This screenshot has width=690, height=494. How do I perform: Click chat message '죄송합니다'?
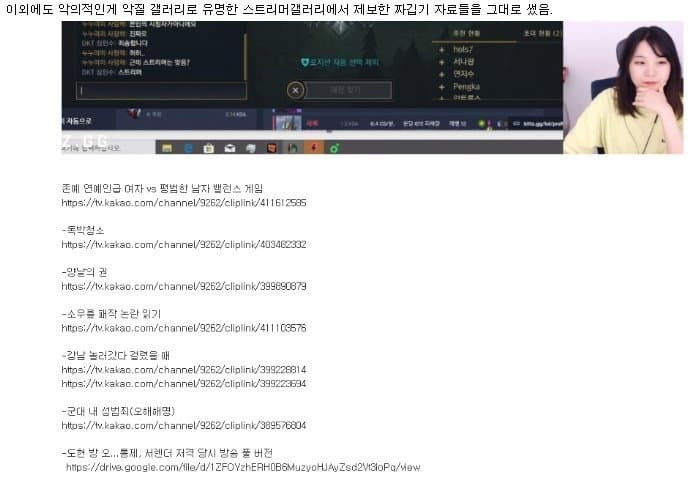(x=132, y=43)
